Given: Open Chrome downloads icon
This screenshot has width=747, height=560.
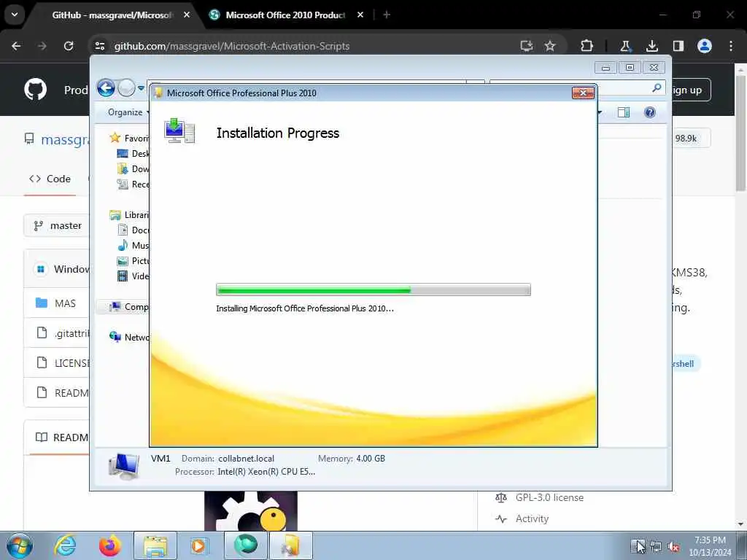Looking at the screenshot, I should point(651,46).
